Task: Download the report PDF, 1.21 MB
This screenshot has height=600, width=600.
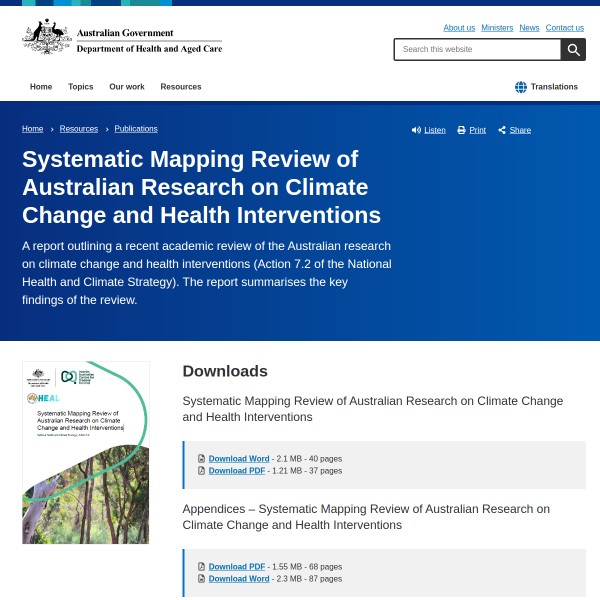Action: click(237, 470)
